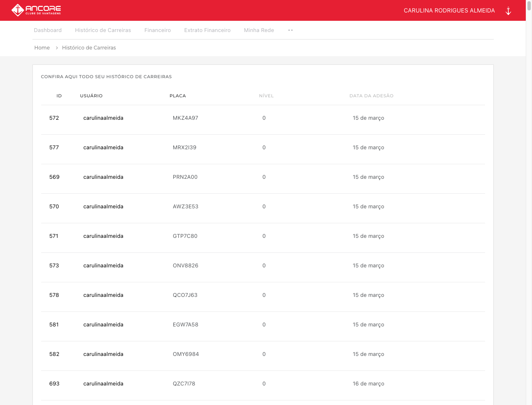Expand the more options dots in navigation
532x405 pixels.
click(291, 30)
